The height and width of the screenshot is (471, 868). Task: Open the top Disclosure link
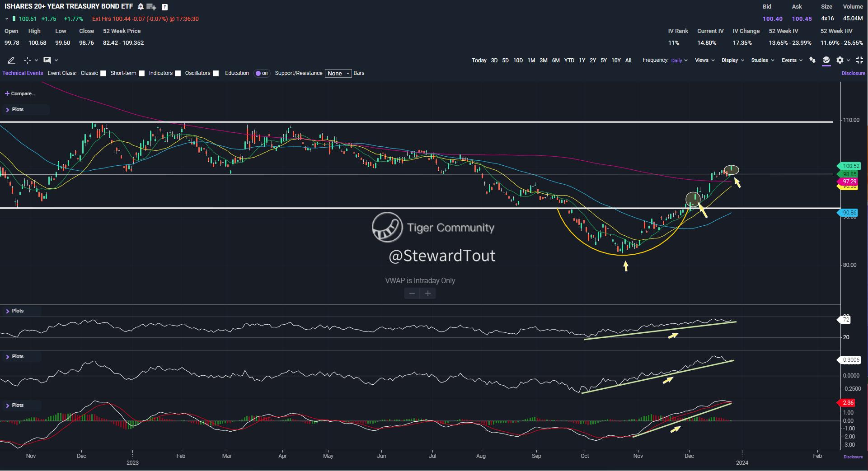[853, 73]
